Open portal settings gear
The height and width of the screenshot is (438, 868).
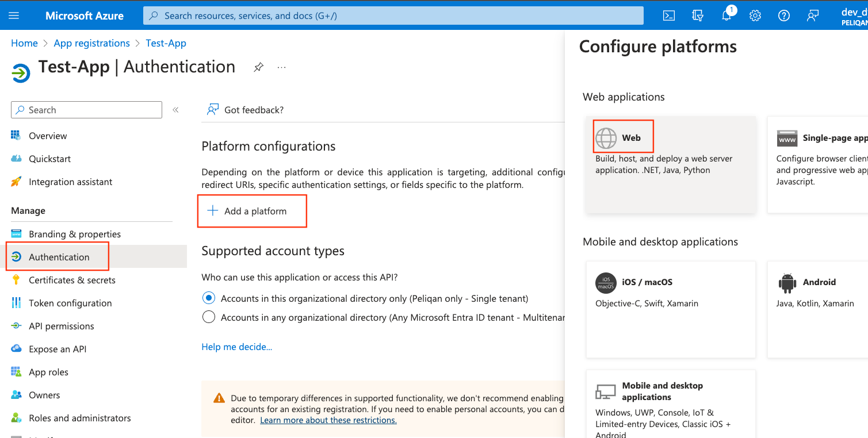coord(755,16)
